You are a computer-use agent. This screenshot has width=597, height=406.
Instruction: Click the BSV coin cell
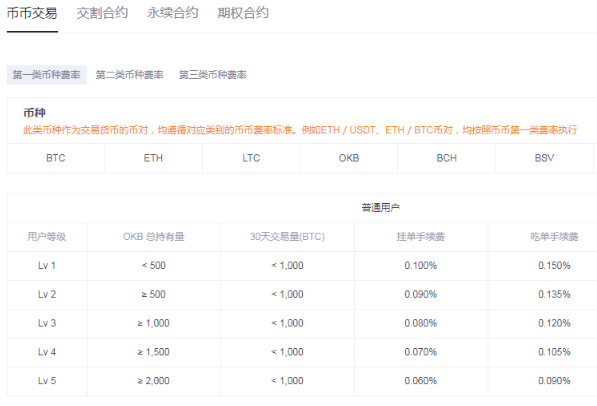click(x=544, y=158)
